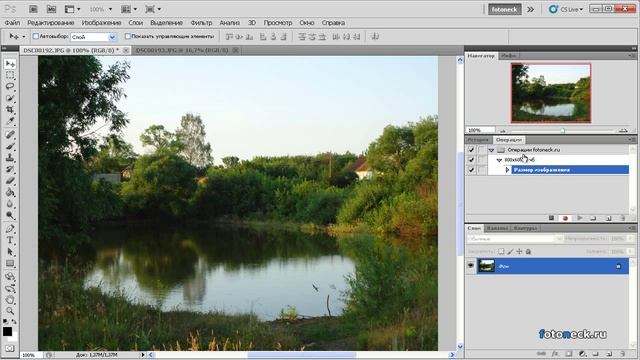
Task: Select the Path Selection tool
Action: click(10, 252)
